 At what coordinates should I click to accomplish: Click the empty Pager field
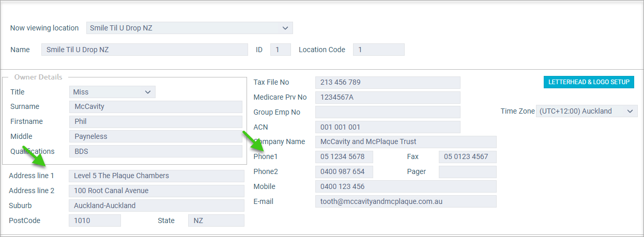(468, 172)
